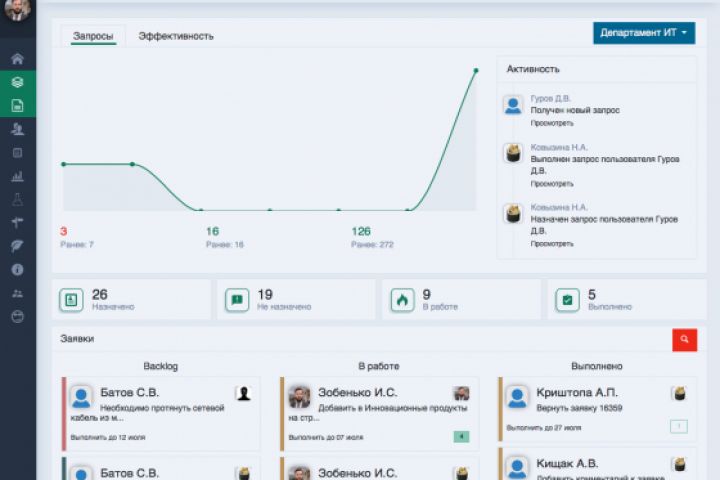Click the bottom round sidebar icon
Viewport: 720px width, 480px height.
click(17, 316)
